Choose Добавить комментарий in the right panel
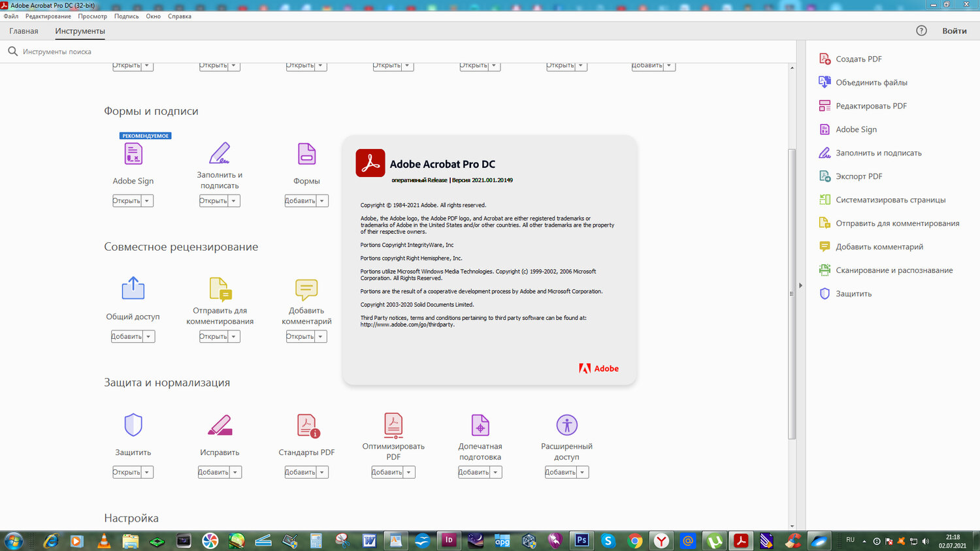 871,247
